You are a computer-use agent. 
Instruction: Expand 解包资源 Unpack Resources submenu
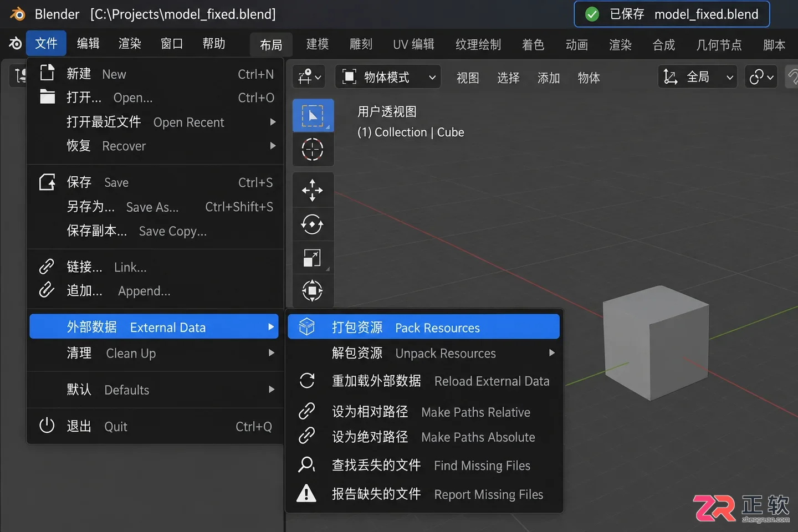pos(424,353)
